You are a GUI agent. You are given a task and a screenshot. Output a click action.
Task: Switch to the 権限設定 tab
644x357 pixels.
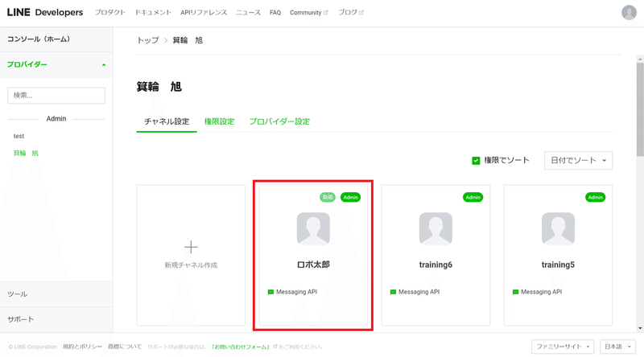(219, 121)
